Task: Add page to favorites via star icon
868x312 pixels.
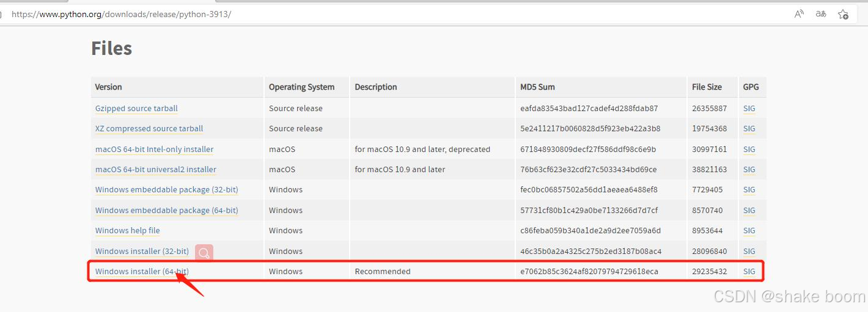Action: [x=843, y=14]
